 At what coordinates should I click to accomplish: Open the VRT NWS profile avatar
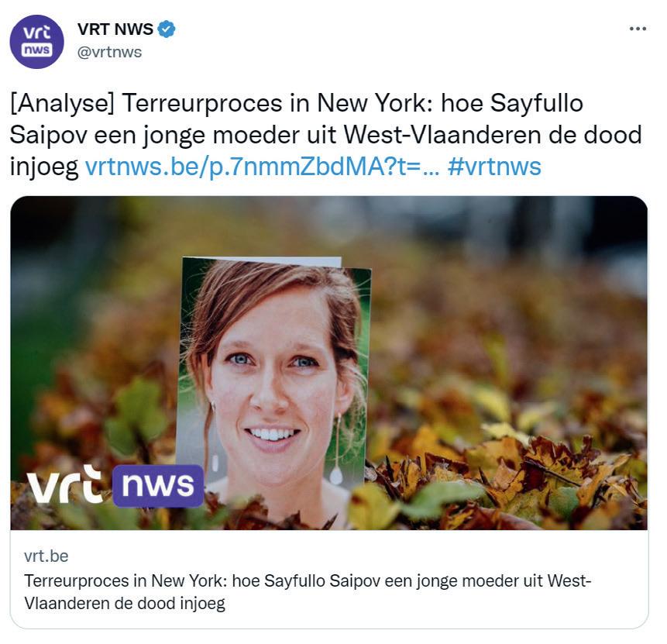coord(37,42)
